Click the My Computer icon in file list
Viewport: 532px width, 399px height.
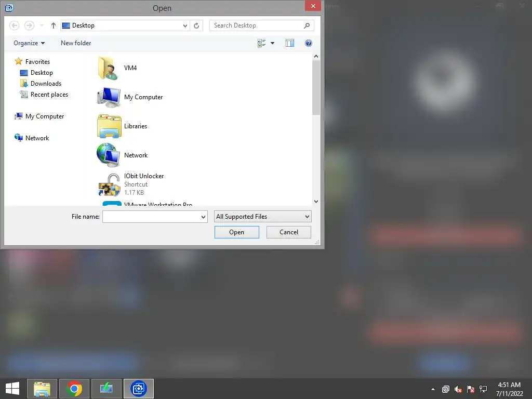pyautogui.click(x=109, y=97)
